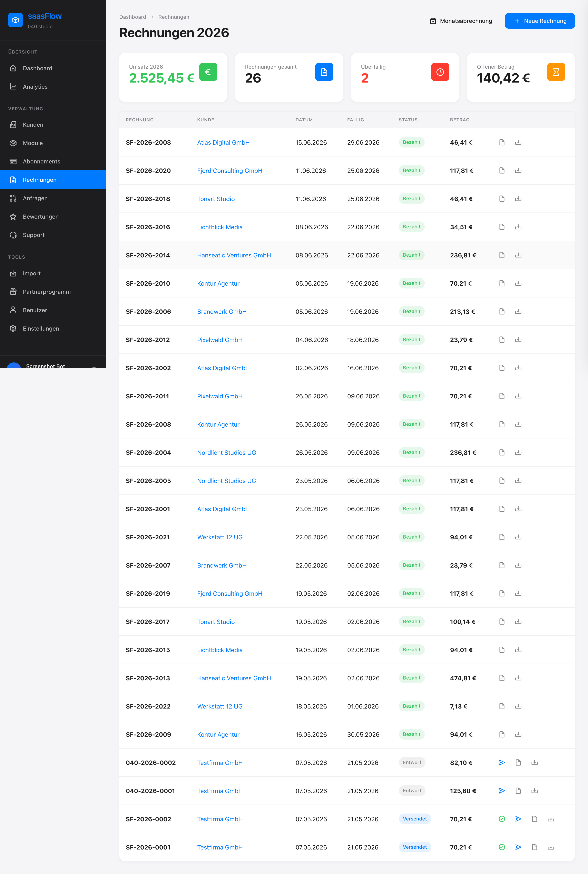Send draft invoice 040-2026-0001

tap(502, 791)
